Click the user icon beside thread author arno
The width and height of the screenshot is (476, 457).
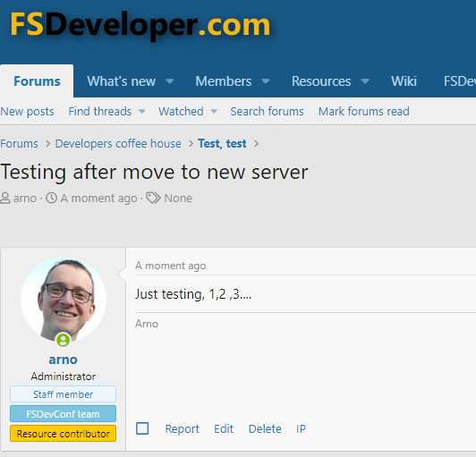click(4, 199)
